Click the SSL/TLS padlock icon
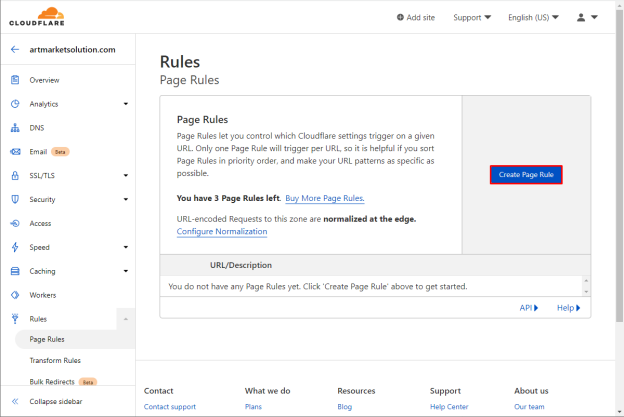The width and height of the screenshot is (624, 417). click(15, 175)
